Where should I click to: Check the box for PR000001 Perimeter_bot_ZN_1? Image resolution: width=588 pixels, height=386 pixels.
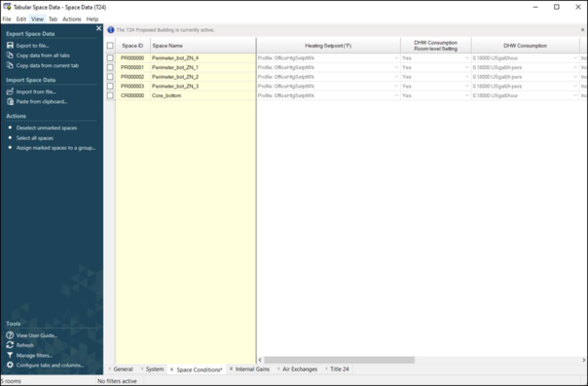click(110, 67)
